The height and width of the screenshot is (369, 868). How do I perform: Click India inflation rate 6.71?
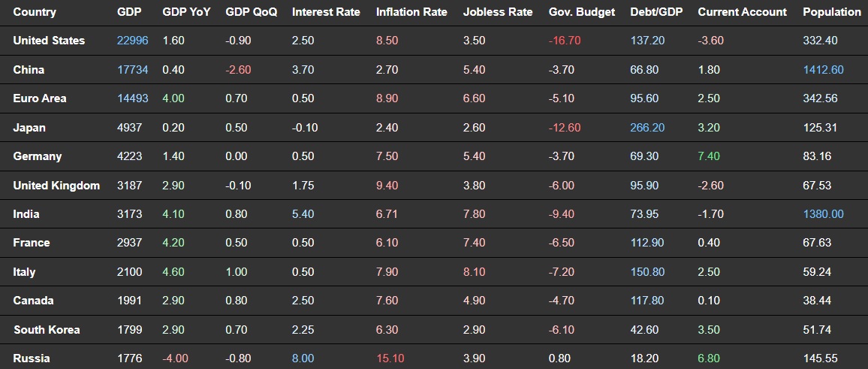387,214
